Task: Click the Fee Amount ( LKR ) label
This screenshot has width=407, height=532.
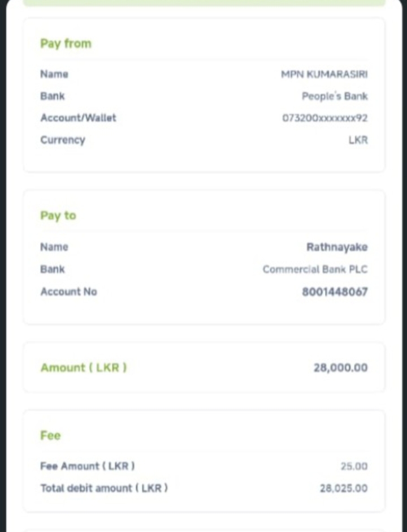Action: [x=88, y=466]
